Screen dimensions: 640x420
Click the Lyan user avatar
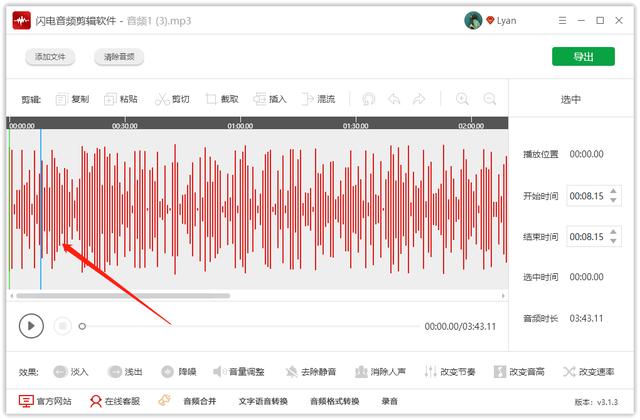tap(473, 20)
